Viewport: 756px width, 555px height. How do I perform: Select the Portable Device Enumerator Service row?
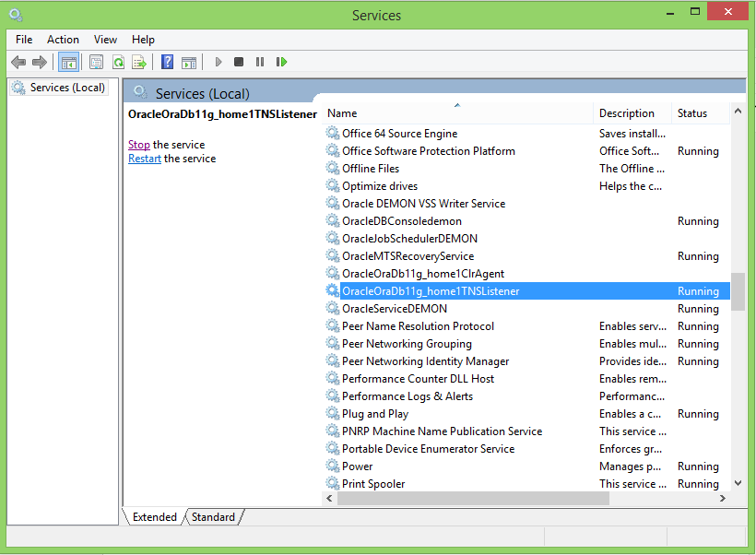[526, 449]
